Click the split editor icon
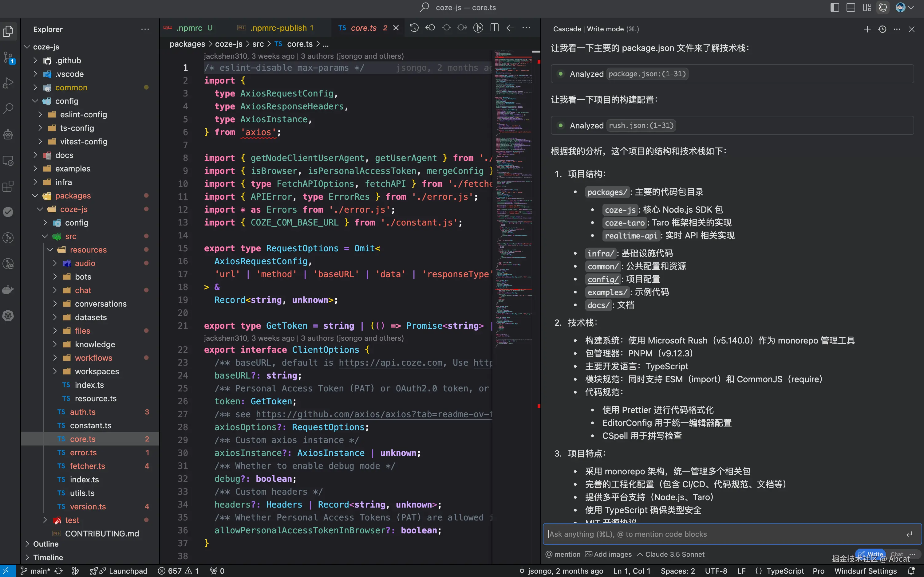 (494, 28)
